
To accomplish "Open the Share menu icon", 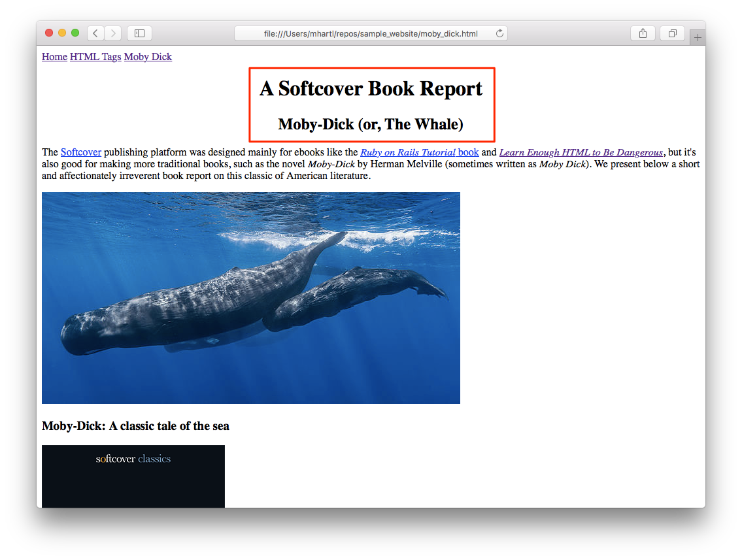I will (643, 33).
